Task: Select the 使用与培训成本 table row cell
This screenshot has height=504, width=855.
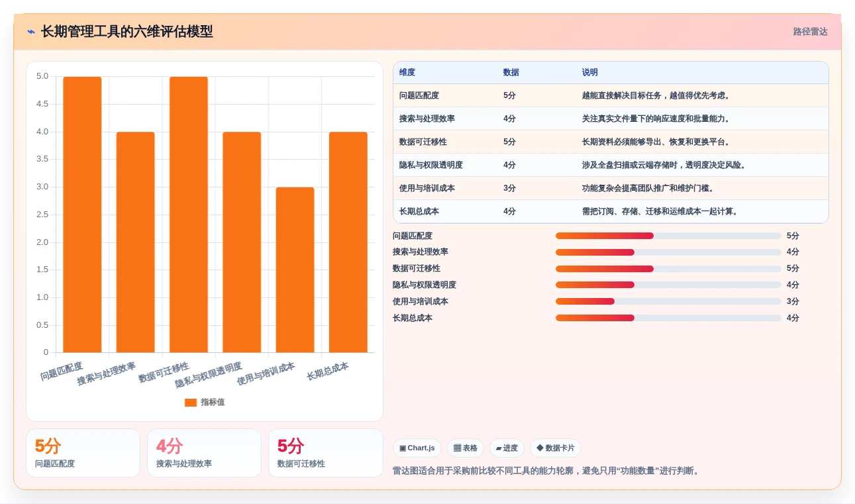Action: point(427,188)
